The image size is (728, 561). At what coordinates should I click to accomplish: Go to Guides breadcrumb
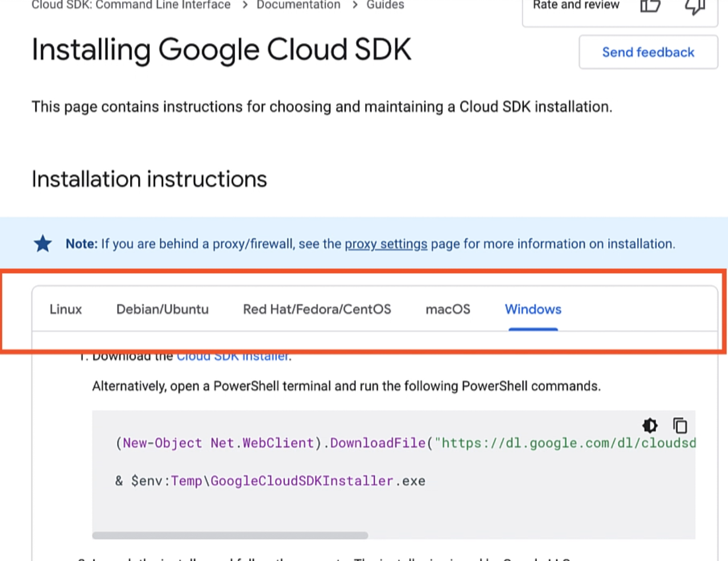(385, 5)
